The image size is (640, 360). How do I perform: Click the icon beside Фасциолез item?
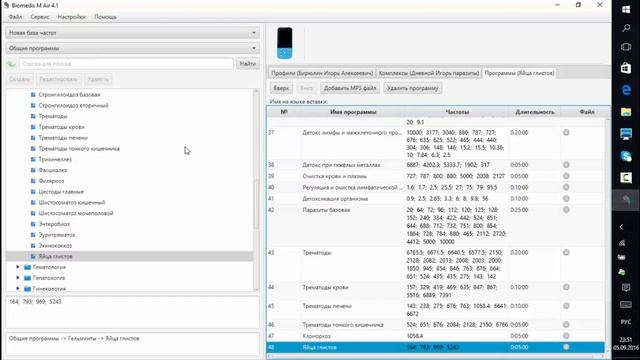point(33,170)
